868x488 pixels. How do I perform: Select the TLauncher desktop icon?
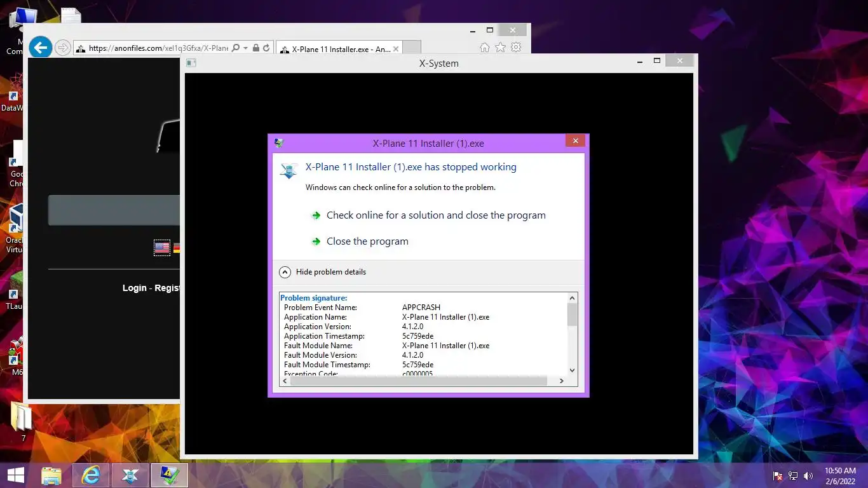pos(15,291)
